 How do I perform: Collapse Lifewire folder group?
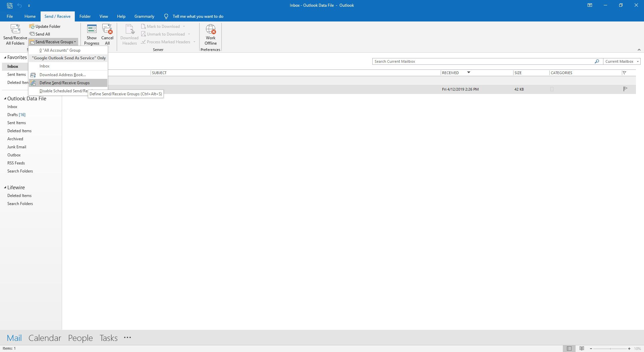click(x=5, y=188)
